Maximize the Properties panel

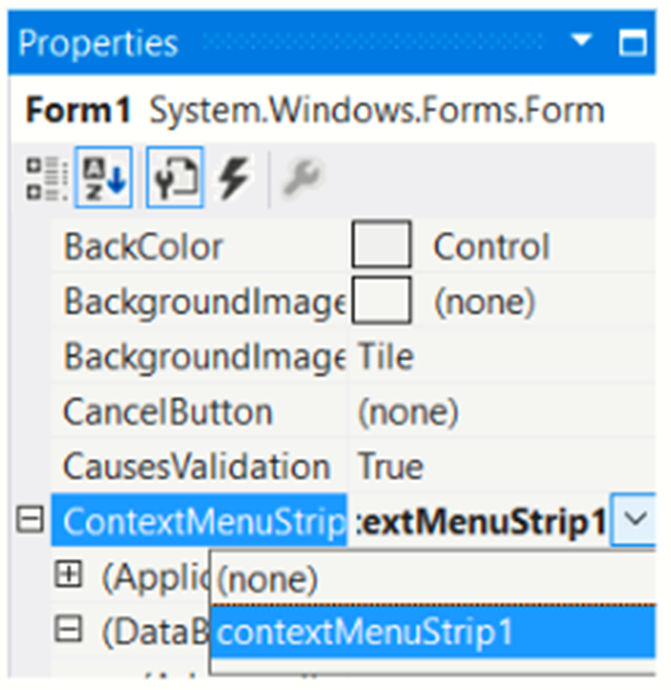point(632,42)
